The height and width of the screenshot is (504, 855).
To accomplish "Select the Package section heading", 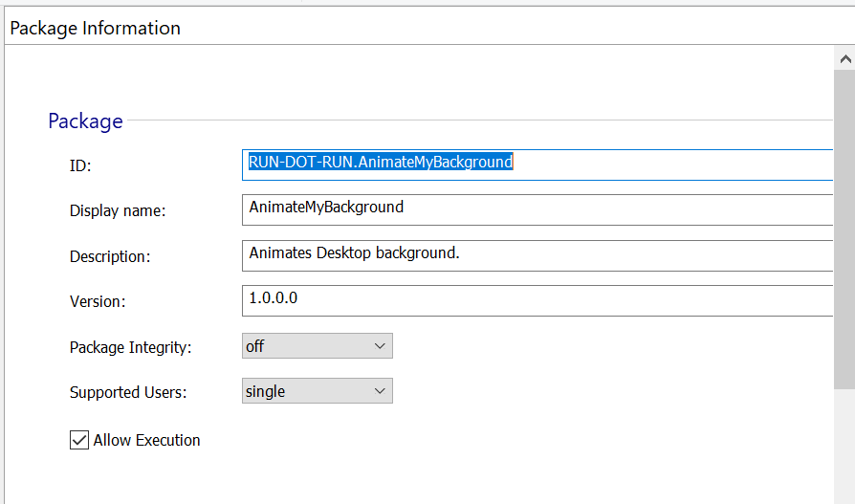I will pos(85,121).
